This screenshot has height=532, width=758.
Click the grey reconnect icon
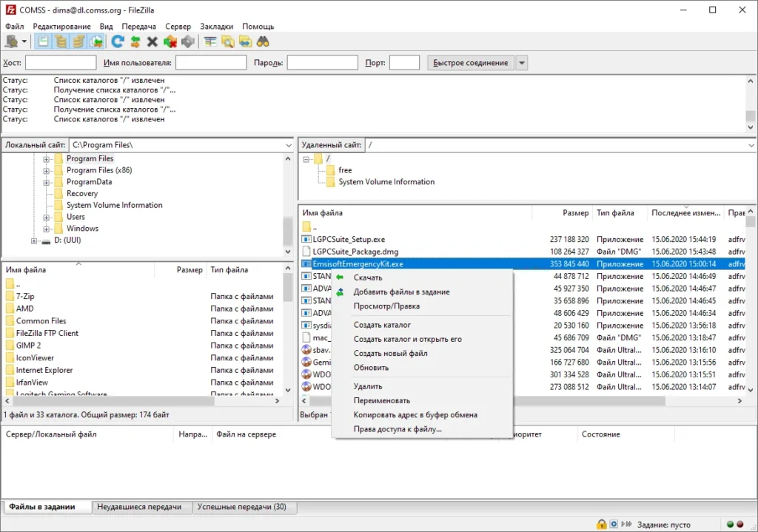(188, 42)
